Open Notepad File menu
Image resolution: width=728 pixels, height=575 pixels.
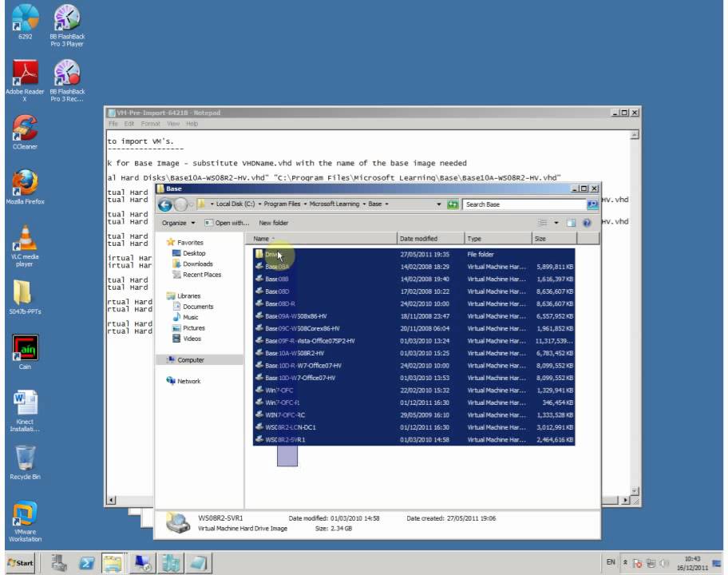pyautogui.click(x=113, y=124)
